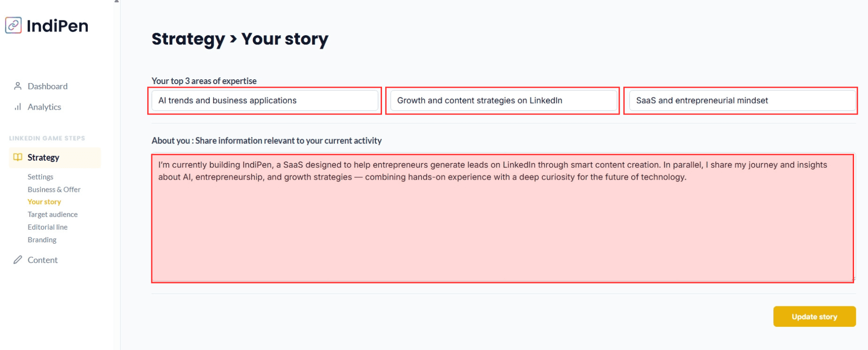Open Settings under Strategy
Image resolution: width=868 pixels, height=350 pixels.
[x=40, y=177]
